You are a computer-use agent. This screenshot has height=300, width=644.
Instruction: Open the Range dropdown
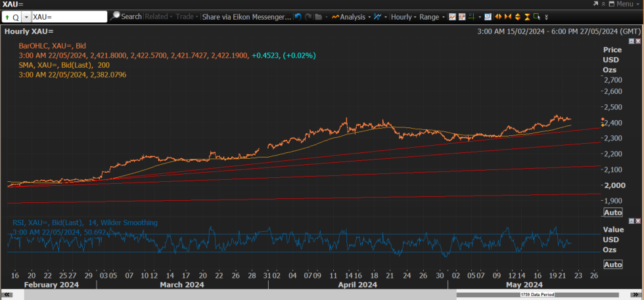[432, 17]
